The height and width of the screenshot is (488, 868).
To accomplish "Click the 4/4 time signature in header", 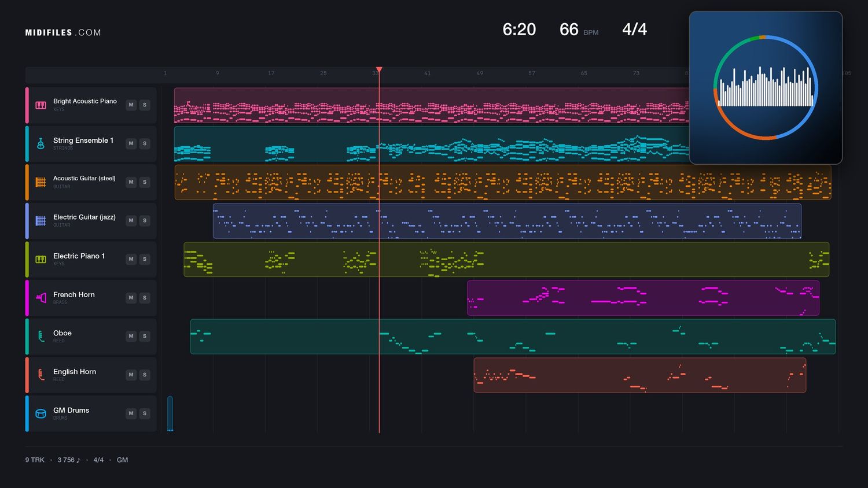I will click(634, 29).
